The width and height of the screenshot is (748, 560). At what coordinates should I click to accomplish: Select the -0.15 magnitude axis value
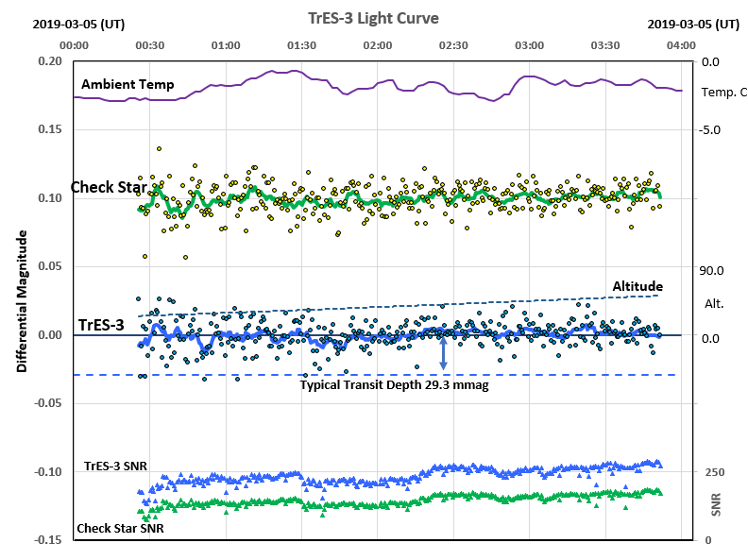48,540
